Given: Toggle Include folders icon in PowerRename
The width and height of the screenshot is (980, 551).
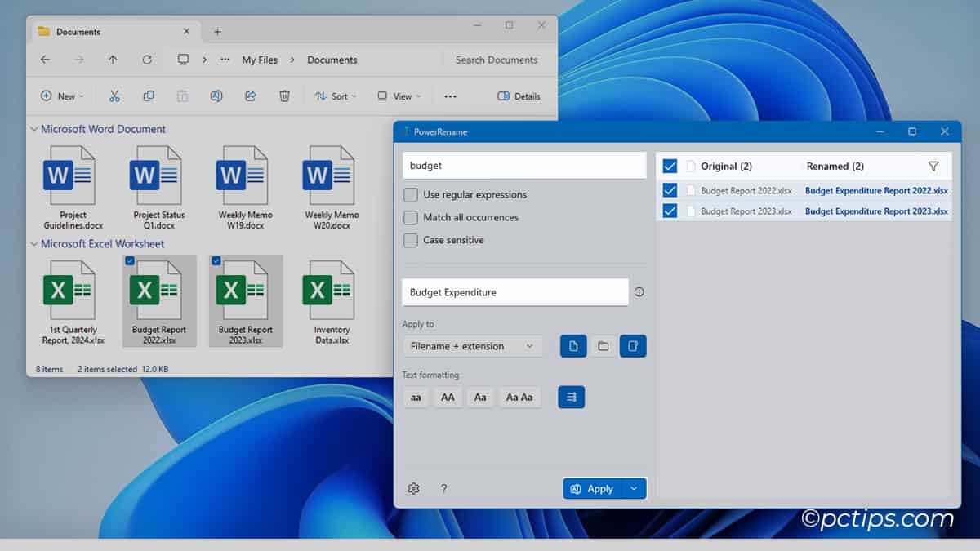Looking at the screenshot, I should pyautogui.click(x=603, y=346).
